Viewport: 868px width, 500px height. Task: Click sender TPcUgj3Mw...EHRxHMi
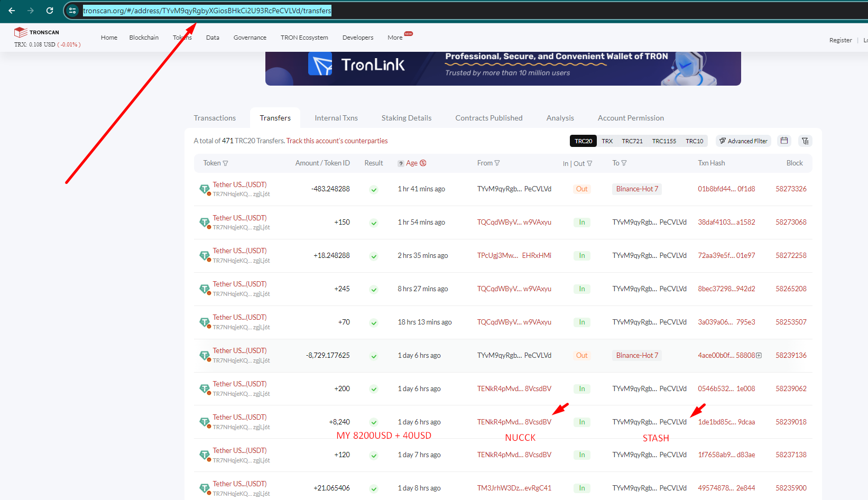(x=514, y=256)
